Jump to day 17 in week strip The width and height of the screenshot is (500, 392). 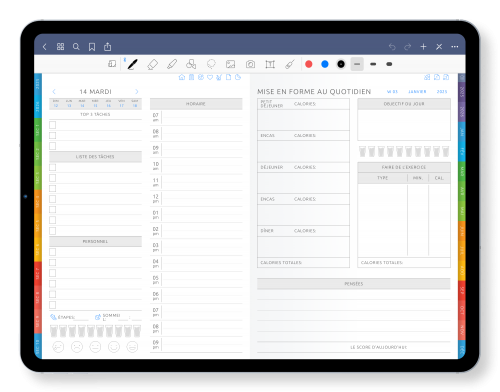pyautogui.click(x=122, y=106)
